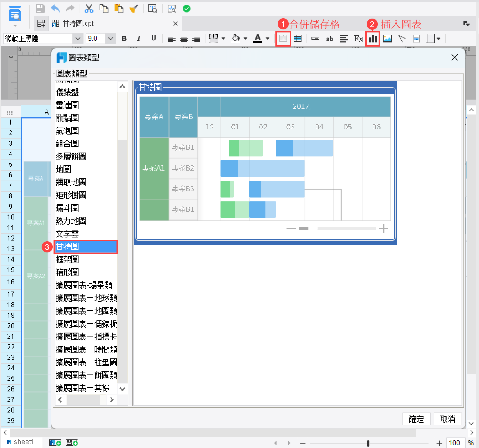Click the insert chart icon
The width and height of the screenshot is (479, 448).
[372, 39]
